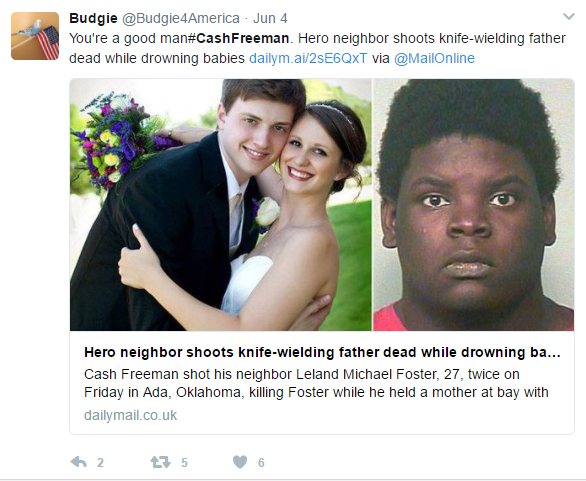
Task: Click the reply arrow icon
Action: tap(78, 462)
